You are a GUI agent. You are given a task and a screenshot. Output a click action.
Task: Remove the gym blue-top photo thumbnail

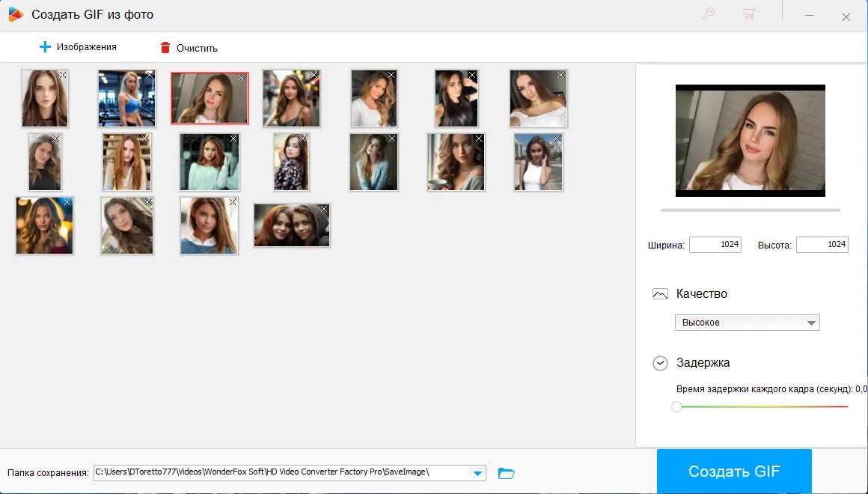[x=150, y=76]
